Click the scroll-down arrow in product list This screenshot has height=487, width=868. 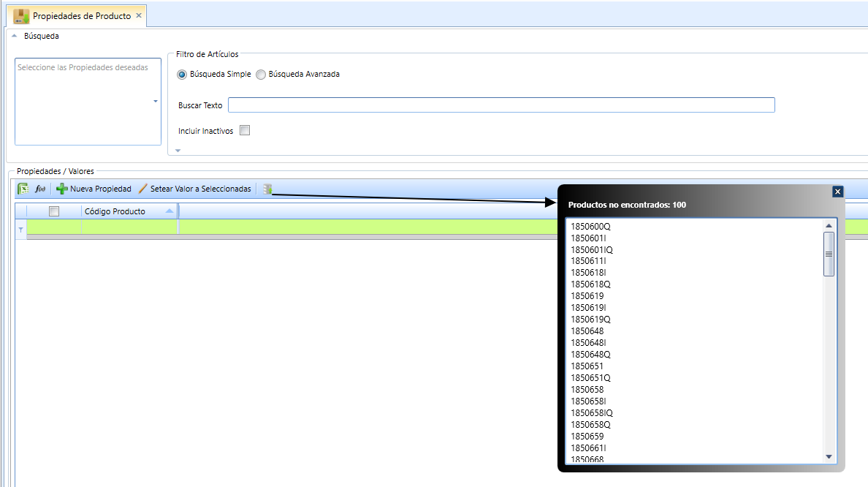(829, 456)
